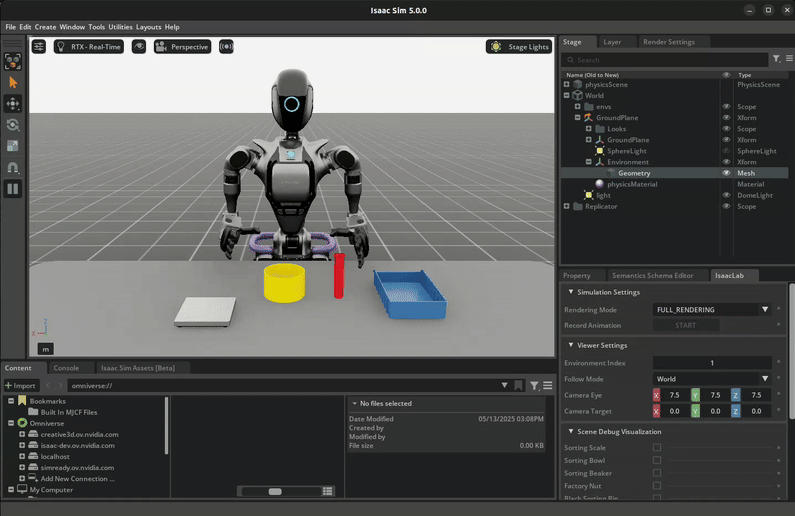Open viewport settings sliders icon

coord(39,47)
